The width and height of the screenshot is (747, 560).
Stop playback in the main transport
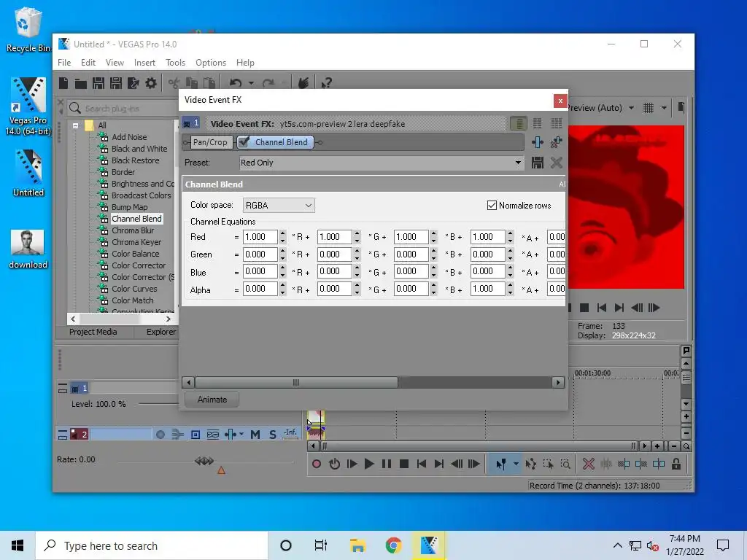[404, 464]
